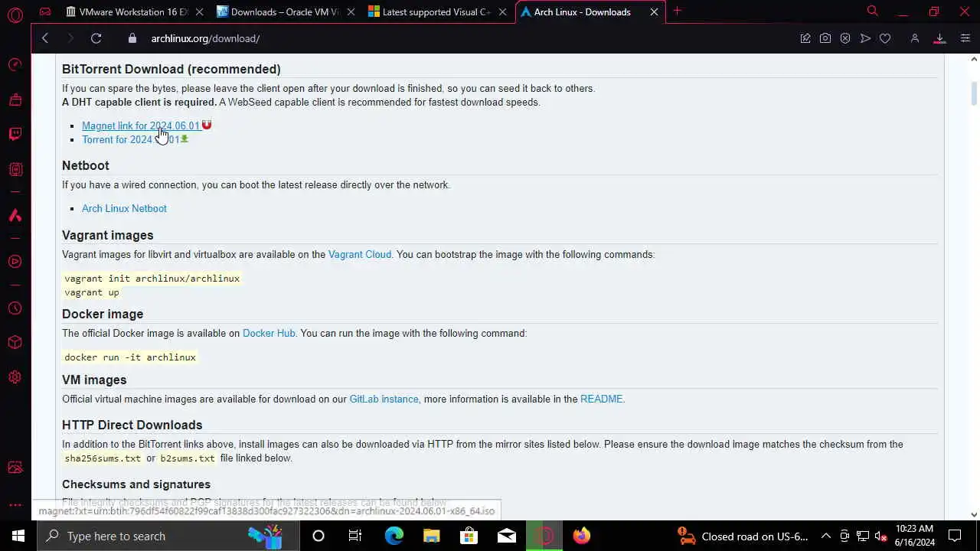This screenshot has height=551, width=980.
Task: Open Microsoft Edge from the taskbar
Action: tap(394, 536)
